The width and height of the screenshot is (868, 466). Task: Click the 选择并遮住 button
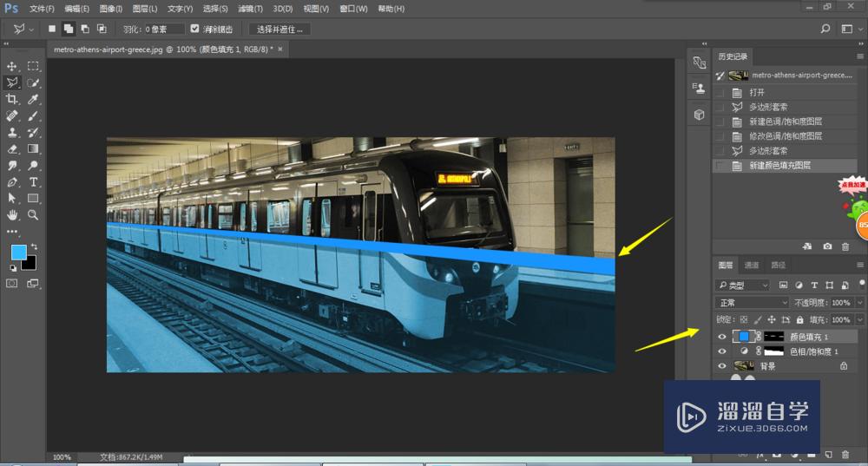[279, 30]
